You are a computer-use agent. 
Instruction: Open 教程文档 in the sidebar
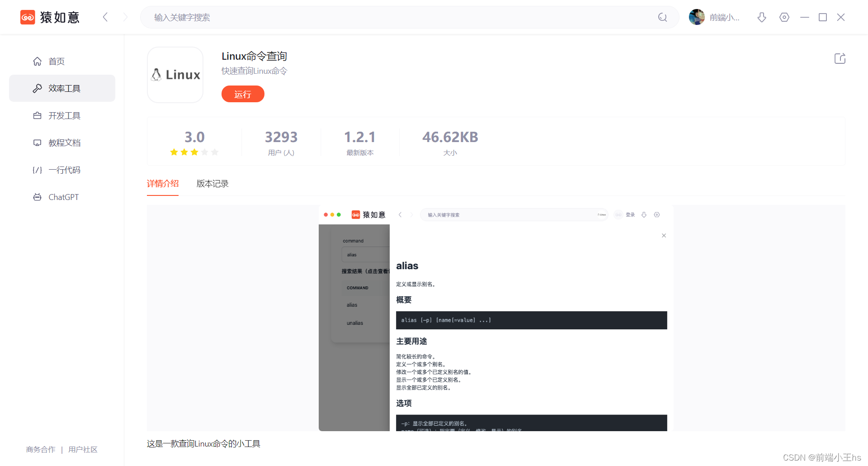[x=62, y=143]
